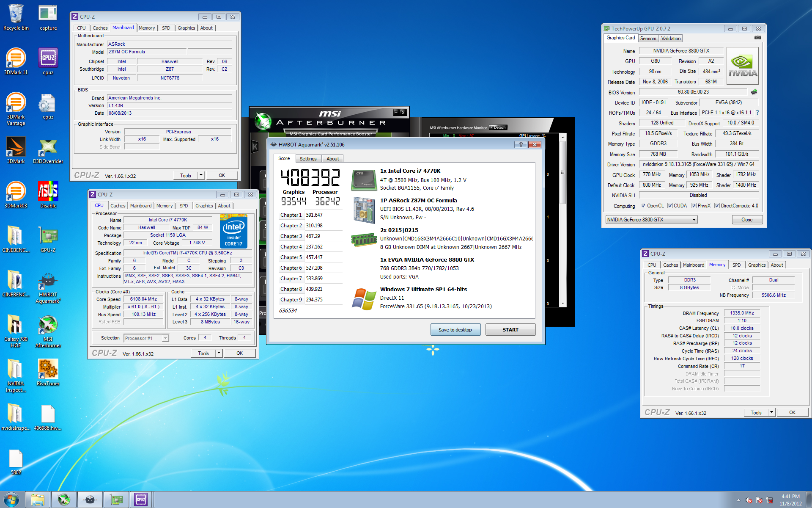Open the 406988.hw file on the desktop

[x=48, y=418]
